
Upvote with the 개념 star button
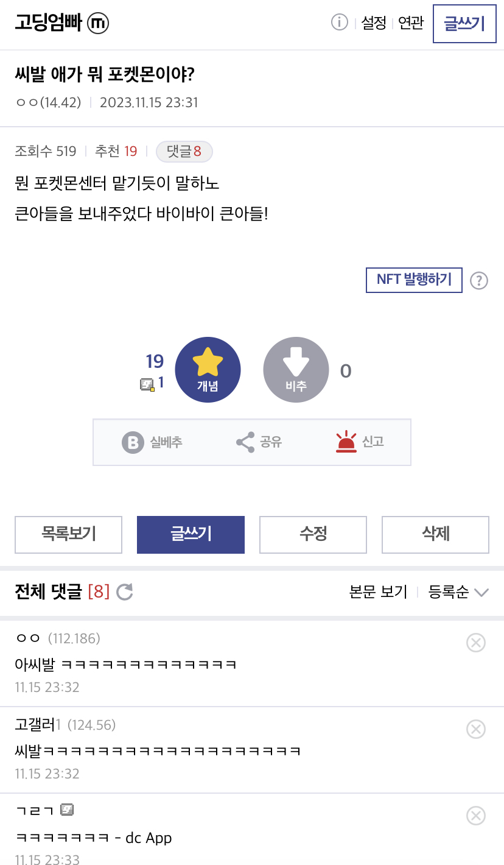208,370
